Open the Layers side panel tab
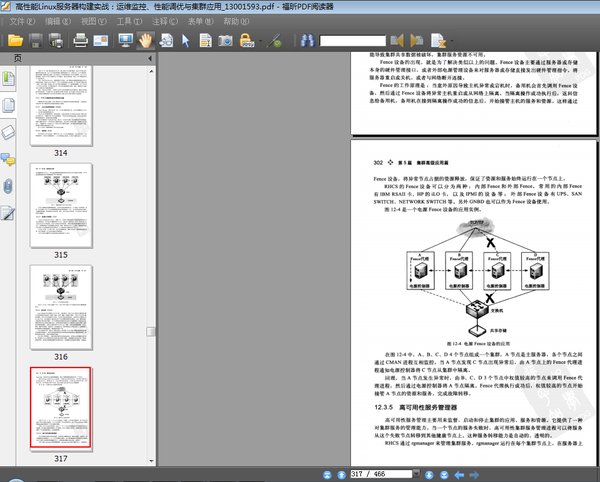 8,132
